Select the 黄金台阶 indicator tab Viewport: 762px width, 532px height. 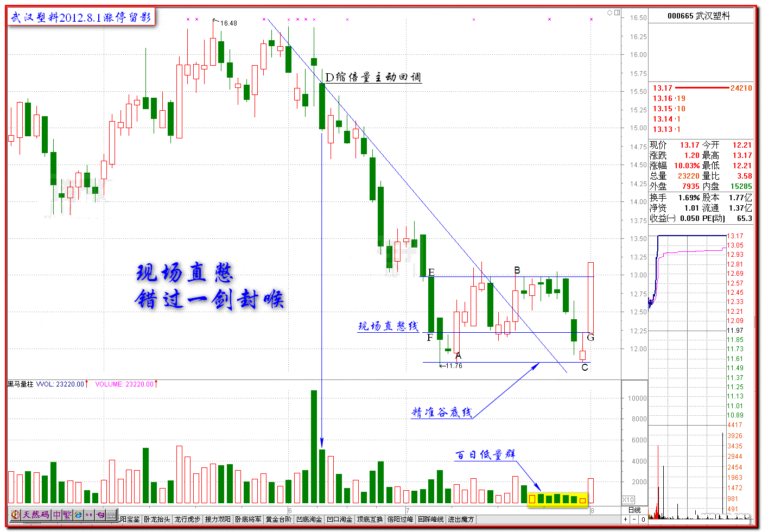click(x=278, y=520)
